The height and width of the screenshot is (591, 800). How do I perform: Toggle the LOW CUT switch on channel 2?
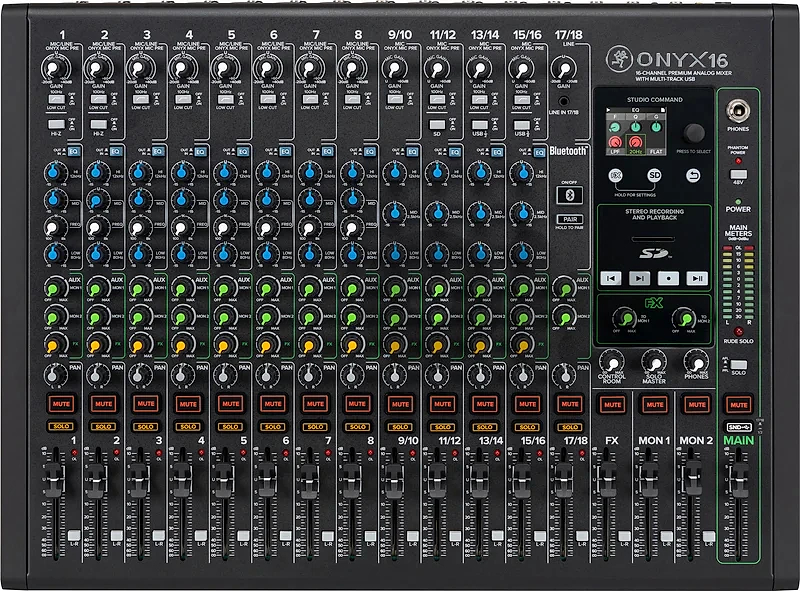(x=98, y=99)
